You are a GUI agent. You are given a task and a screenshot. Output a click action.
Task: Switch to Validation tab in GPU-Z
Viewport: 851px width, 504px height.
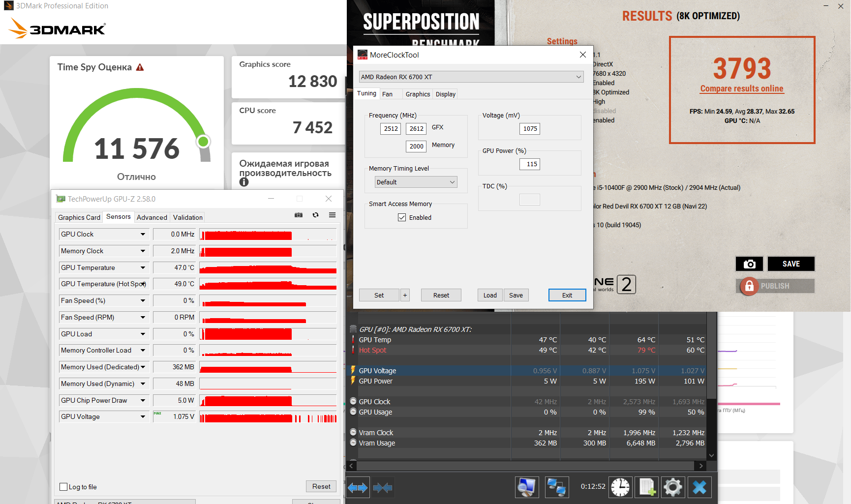point(188,217)
